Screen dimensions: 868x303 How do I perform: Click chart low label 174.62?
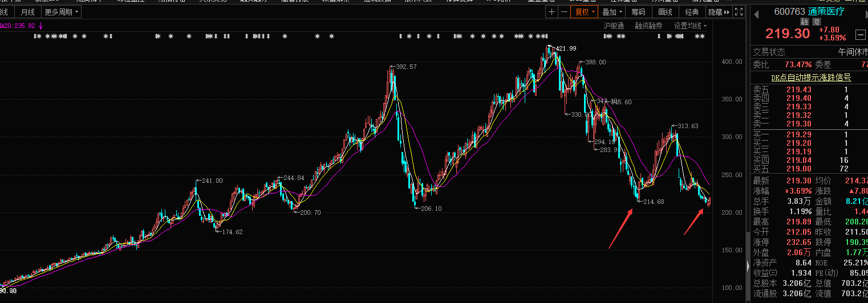232,232
